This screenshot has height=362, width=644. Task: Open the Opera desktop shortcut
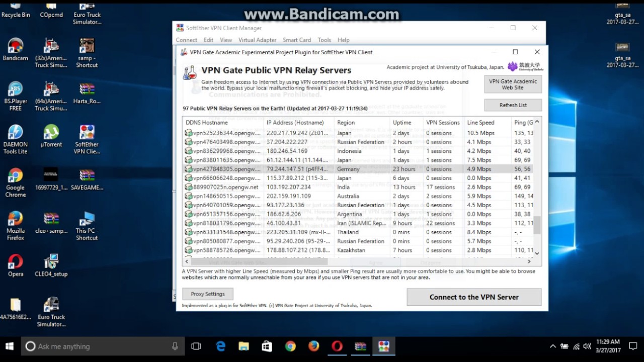coord(16,265)
